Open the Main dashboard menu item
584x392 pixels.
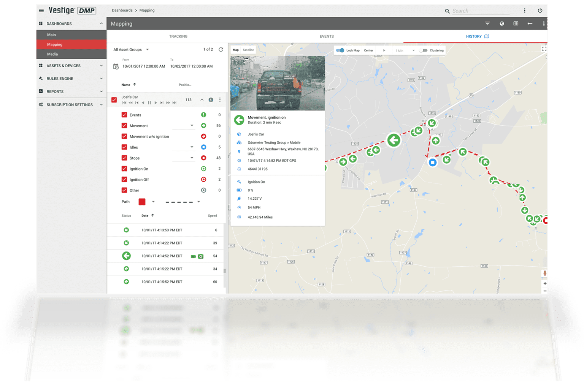pyautogui.click(x=71, y=35)
